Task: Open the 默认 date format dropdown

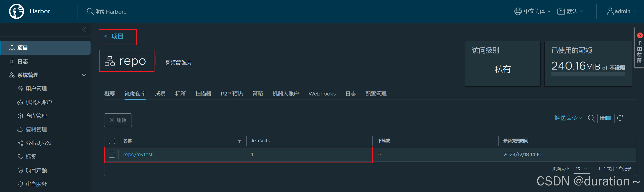Action: click(x=575, y=11)
